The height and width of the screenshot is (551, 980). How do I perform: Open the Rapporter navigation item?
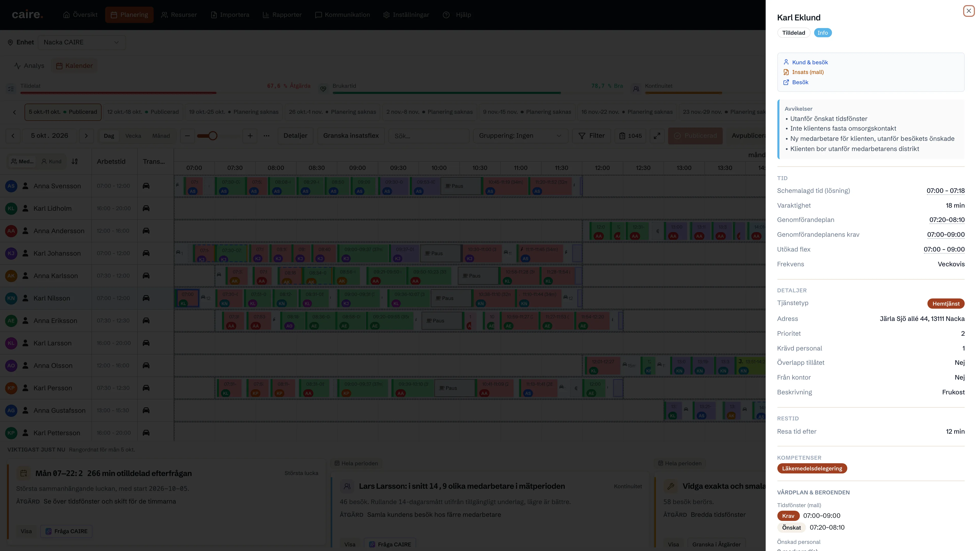click(x=282, y=15)
